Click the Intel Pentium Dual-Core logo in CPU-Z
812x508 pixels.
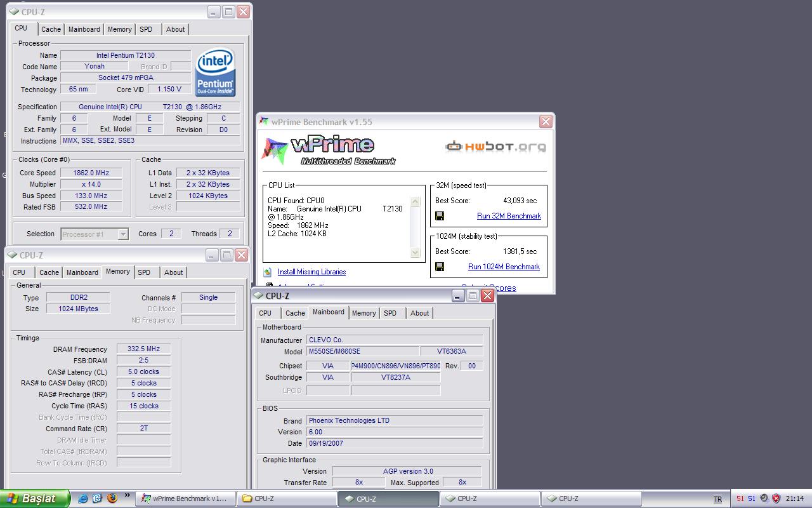click(x=216, y=72)
